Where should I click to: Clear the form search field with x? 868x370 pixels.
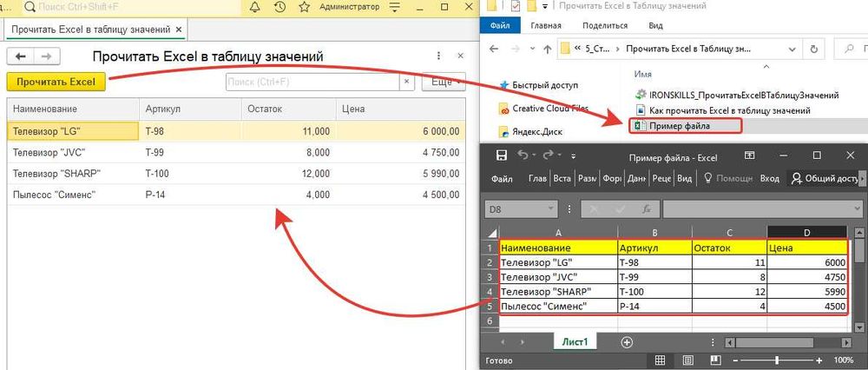[x=407, y=82]
